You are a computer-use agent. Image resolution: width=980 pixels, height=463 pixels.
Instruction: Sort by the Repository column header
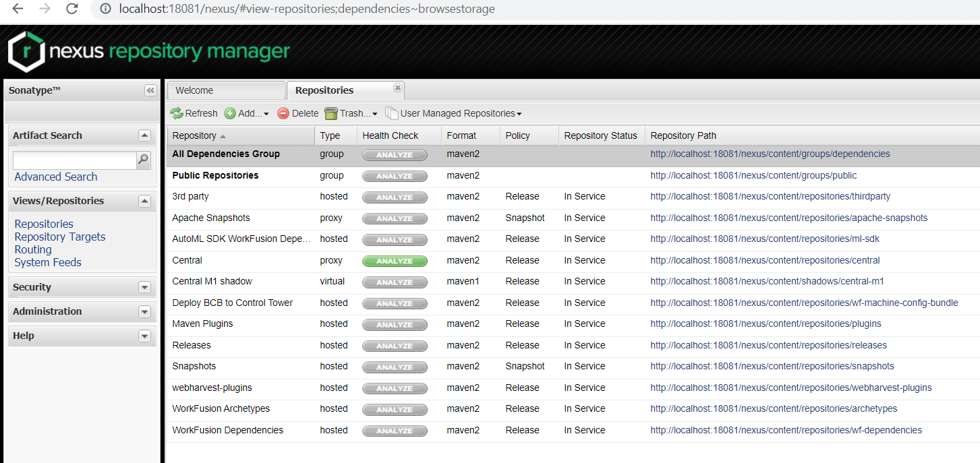click(x=241, y=135)
